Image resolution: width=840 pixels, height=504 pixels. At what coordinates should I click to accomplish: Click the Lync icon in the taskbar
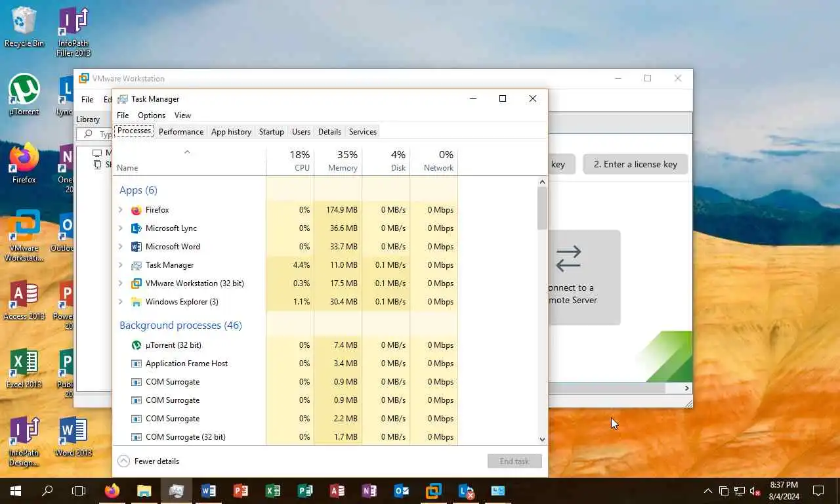466,491
